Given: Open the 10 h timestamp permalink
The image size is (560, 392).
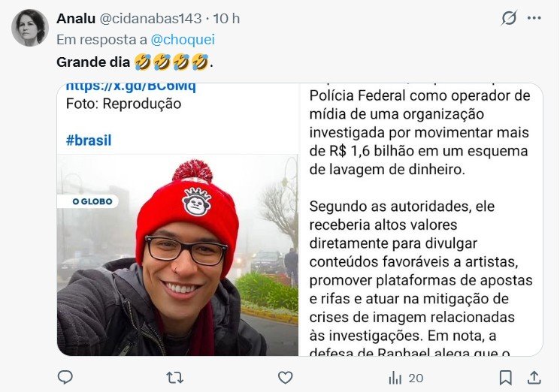Looking at the screenshot, I should point(226,19).
